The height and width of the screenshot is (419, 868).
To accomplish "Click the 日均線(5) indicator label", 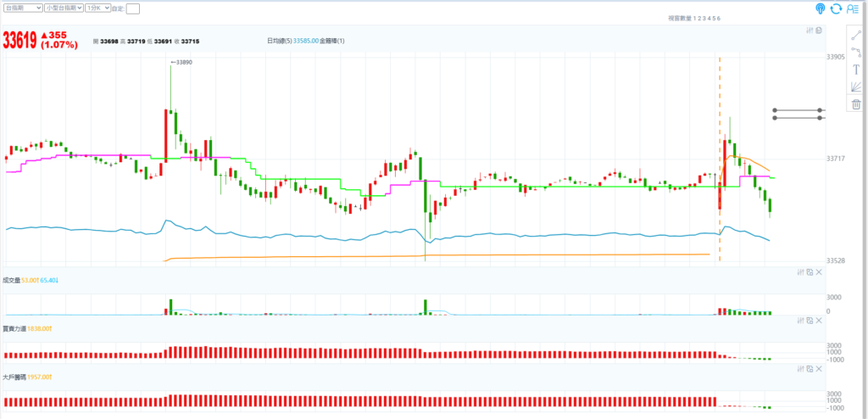I will [x=278, y=41].
